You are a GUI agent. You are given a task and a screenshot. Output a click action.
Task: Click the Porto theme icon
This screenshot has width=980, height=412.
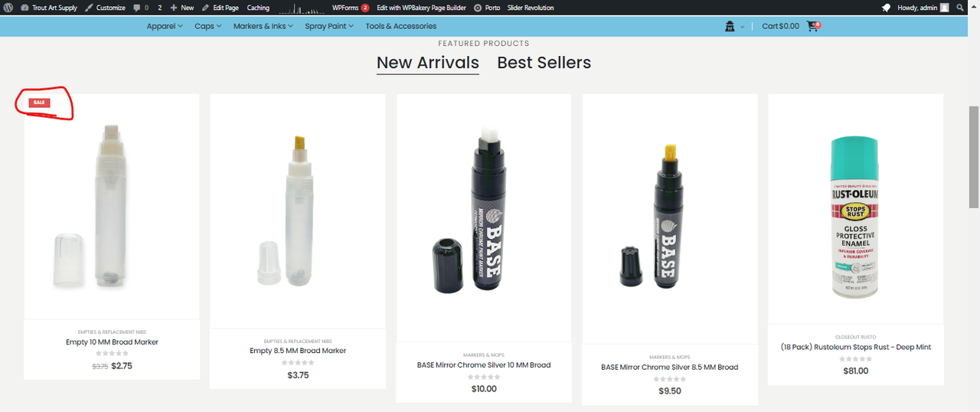478,8
